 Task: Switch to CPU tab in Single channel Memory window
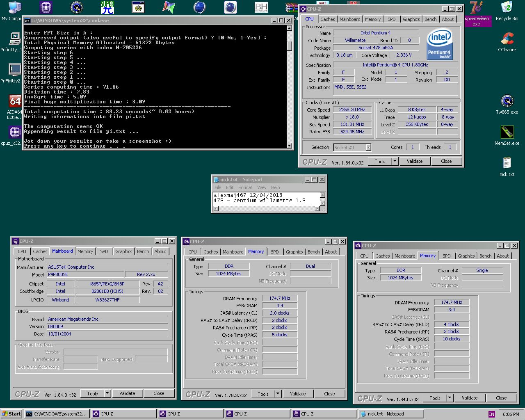(x=365, y=256)
